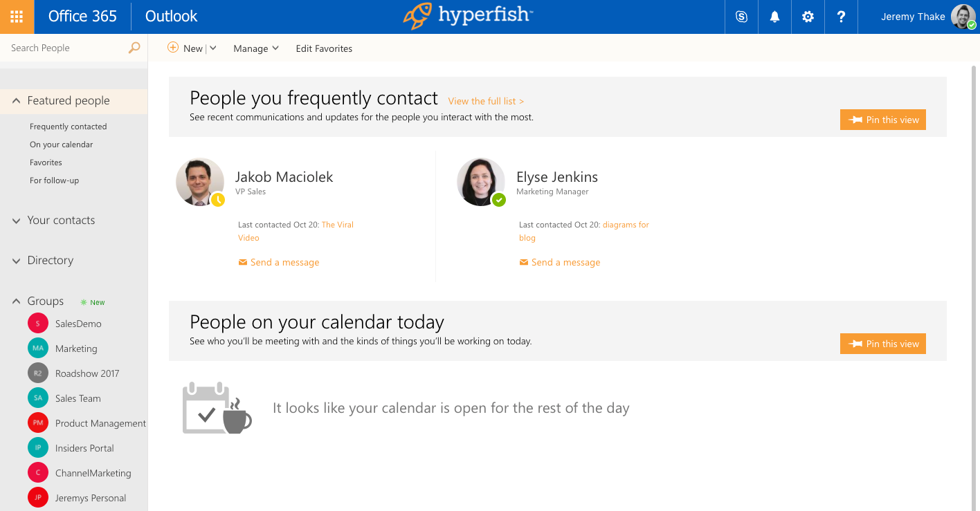This screenshot has height=511, width=980.
Task: Select Favorites in sidebar
Action: pyautogui.click(x=46, y=162)
